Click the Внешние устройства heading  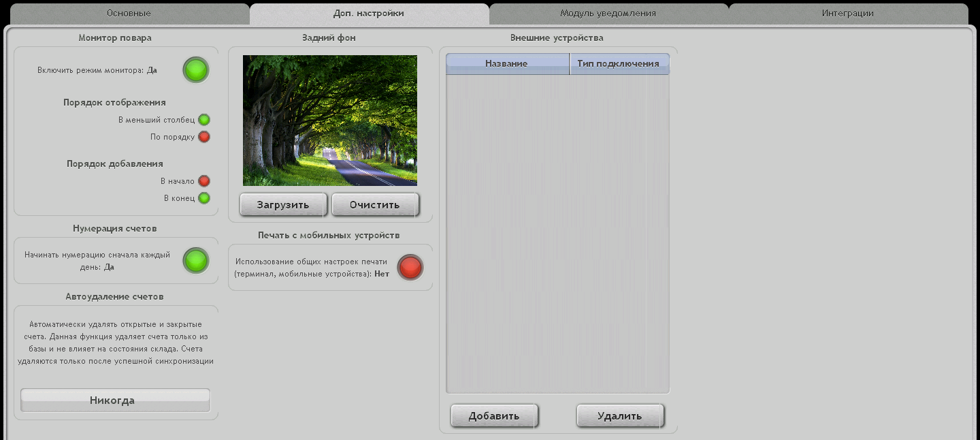pyautogui.click(x=557, y=37)
